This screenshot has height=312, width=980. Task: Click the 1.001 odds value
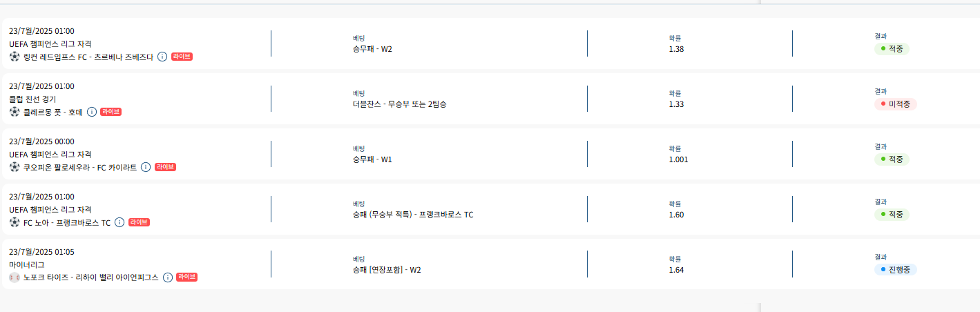pos(678,159)
